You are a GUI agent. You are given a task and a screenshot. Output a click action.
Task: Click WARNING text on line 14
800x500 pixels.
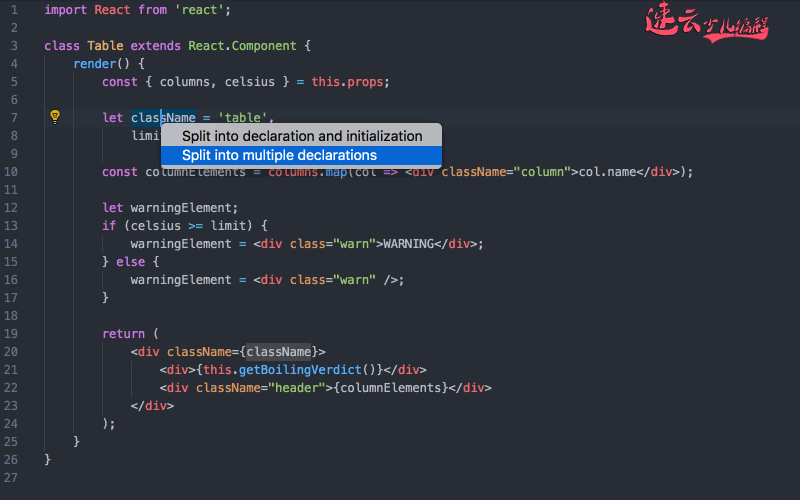[x=409, y=244]
